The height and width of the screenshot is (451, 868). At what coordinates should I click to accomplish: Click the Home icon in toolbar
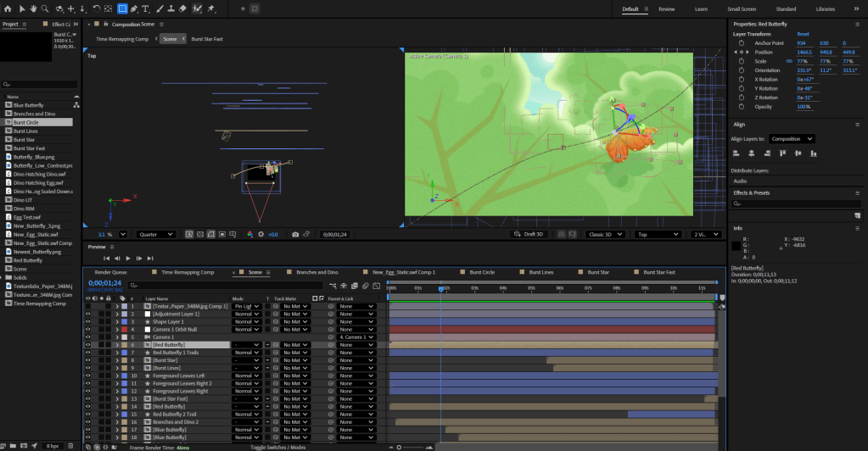pyautogui.click(x=7, y=8)
